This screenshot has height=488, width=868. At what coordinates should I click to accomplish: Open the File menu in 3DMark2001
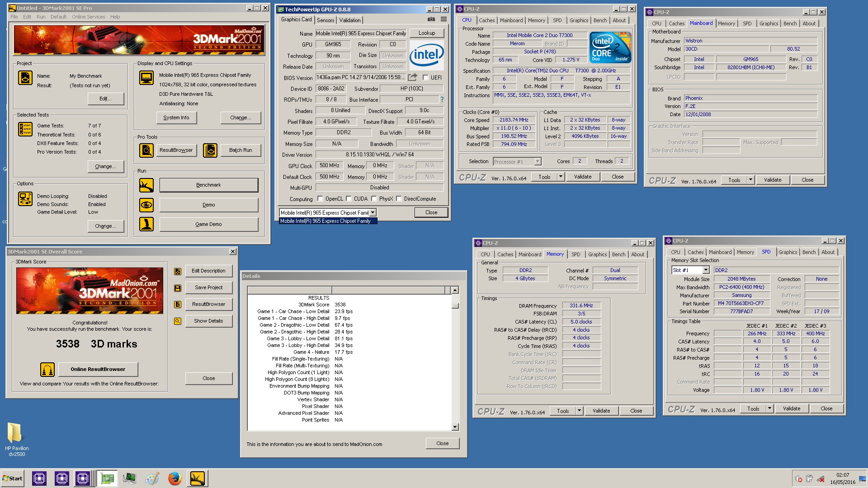click(14, 17)
